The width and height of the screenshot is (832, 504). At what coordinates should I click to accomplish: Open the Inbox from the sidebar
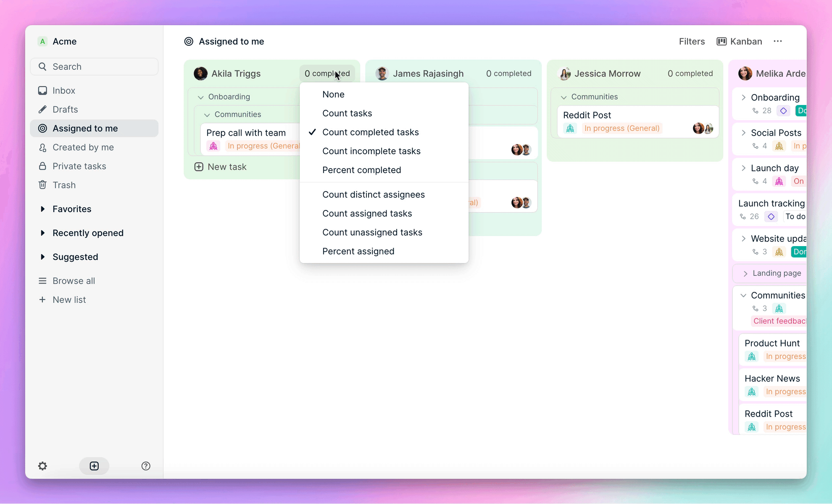[x=64, y=90]
